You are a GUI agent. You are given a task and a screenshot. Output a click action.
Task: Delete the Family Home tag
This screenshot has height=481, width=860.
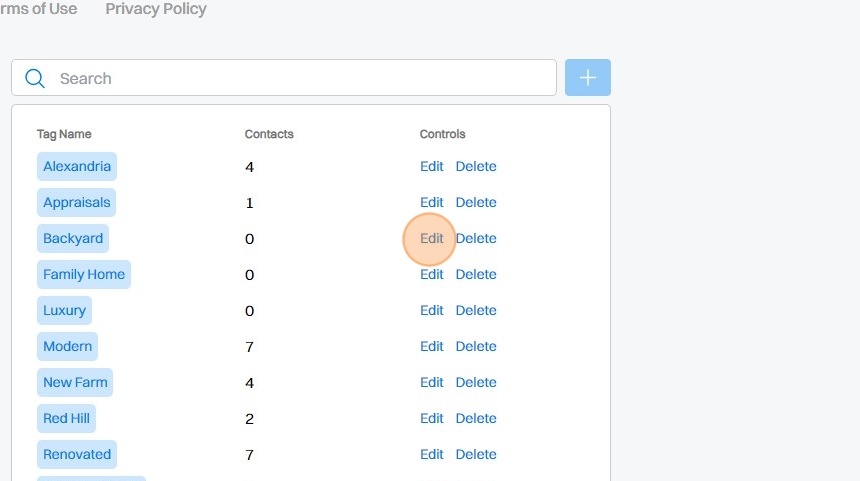point(476,274)
